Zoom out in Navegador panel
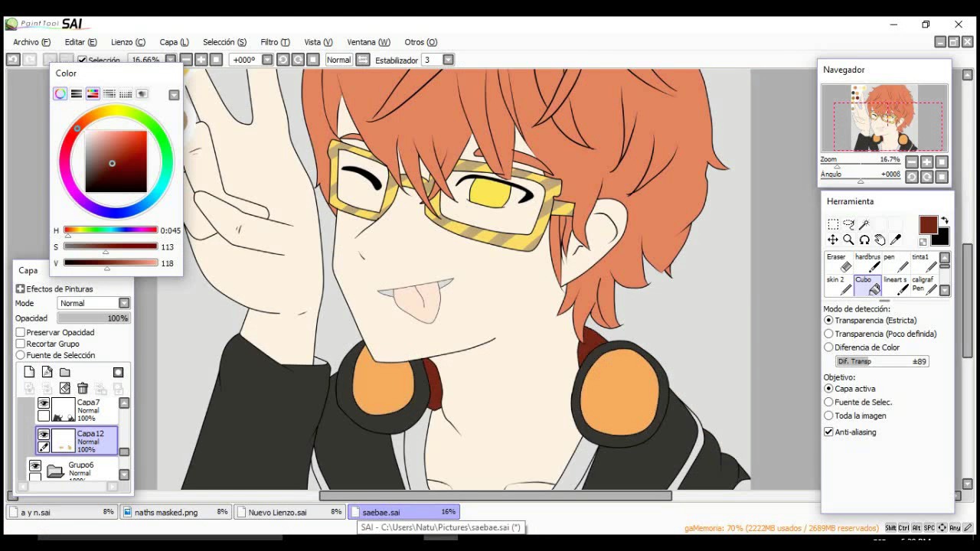This screenshot has height=551, width=980. pos(911,161)
